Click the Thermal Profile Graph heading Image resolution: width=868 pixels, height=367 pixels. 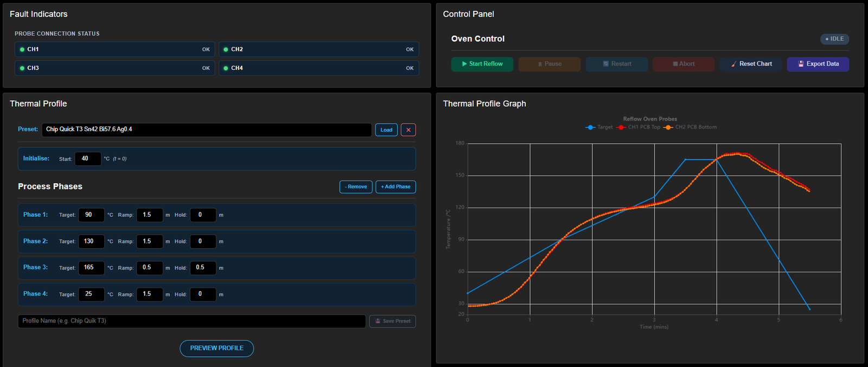coord(484,104)
